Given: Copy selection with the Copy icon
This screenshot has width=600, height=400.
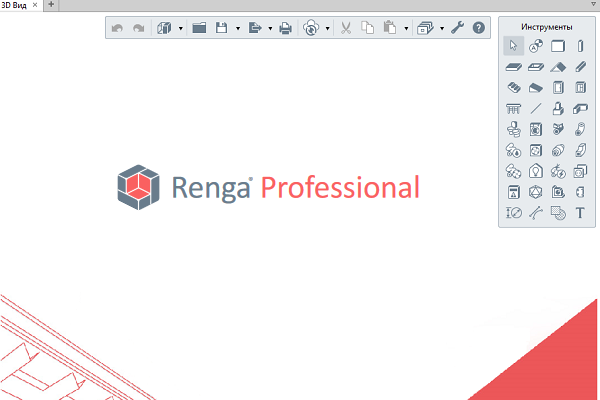Looking at the screenshot, I should pyautogui.click(x=368, y=28).
